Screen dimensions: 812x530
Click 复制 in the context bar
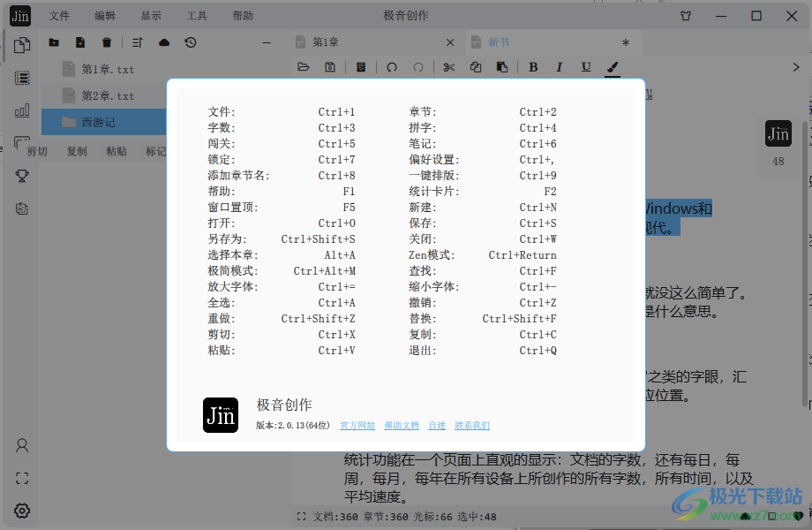tap(77, 151)
